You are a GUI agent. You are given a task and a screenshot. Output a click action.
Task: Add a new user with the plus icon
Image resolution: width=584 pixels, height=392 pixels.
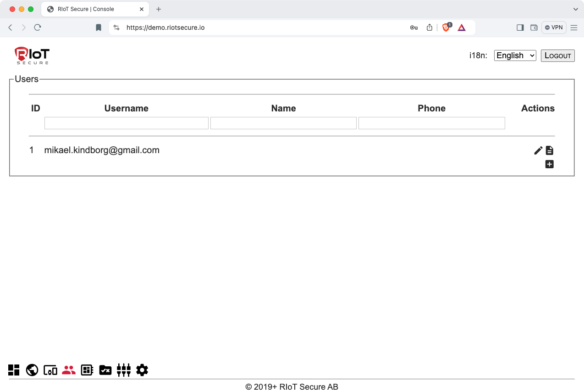[550, 164]
